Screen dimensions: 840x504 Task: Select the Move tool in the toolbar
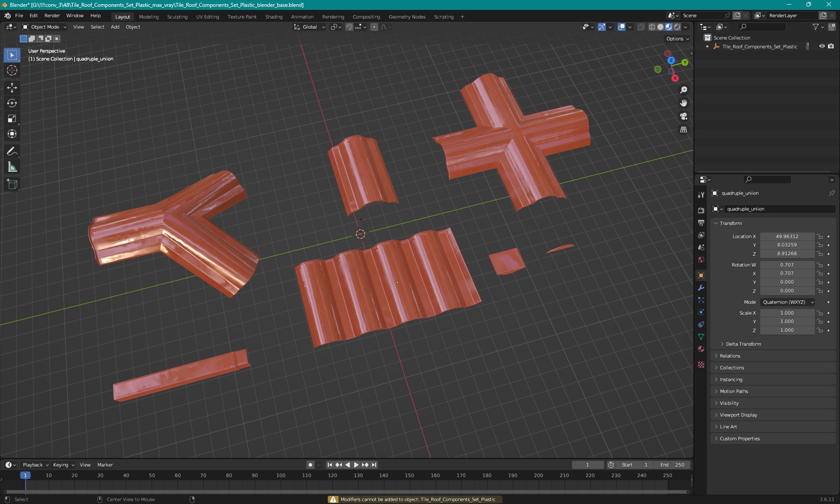click(12, 87)
